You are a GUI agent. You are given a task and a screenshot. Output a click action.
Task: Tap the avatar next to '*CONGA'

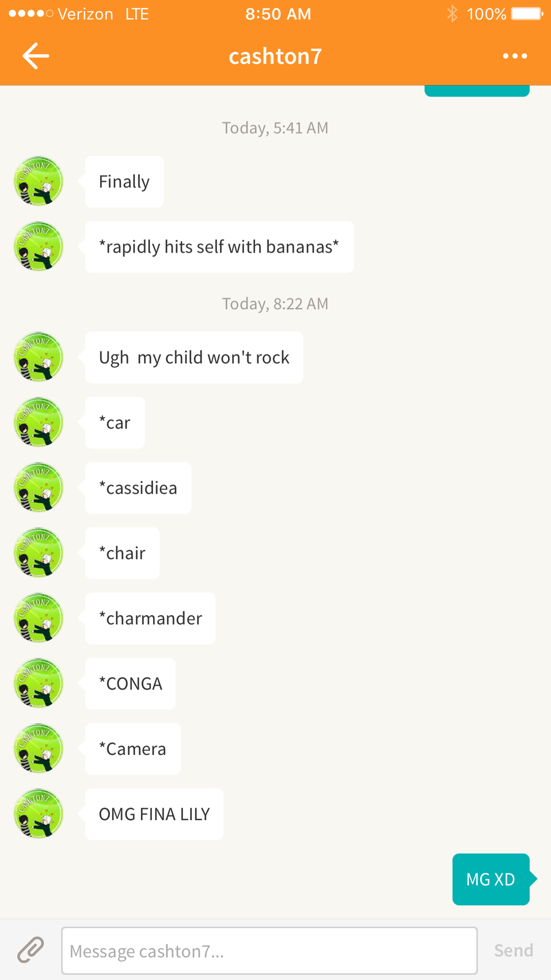pyautogui.click(x=38, y=683)
